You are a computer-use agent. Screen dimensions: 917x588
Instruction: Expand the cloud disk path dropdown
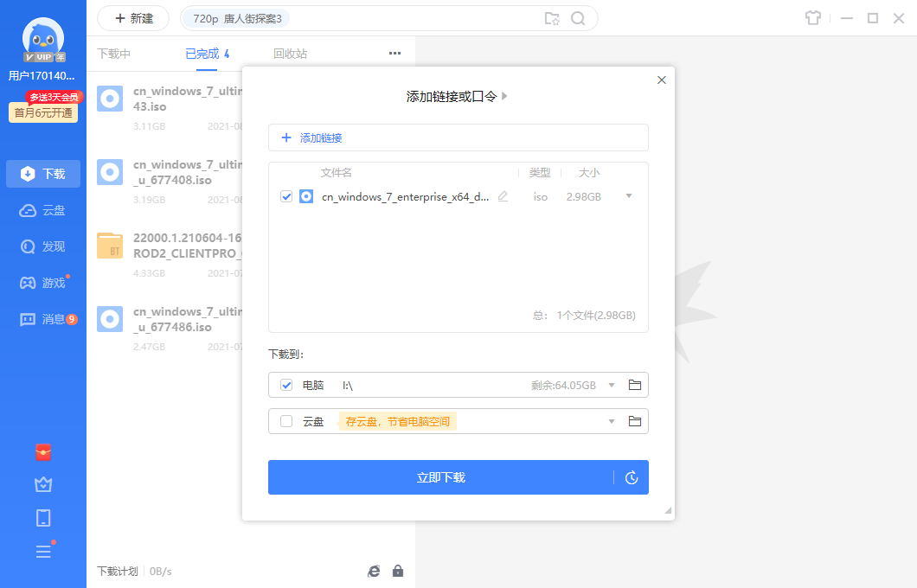[611, 421]
